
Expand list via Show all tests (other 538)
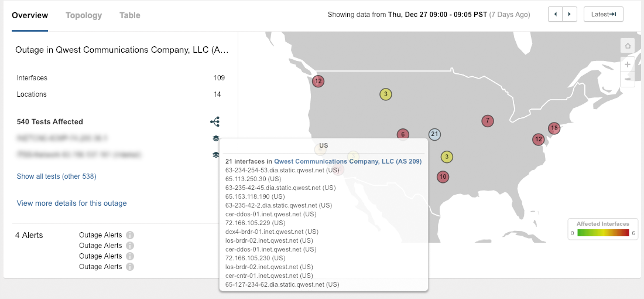56,176
